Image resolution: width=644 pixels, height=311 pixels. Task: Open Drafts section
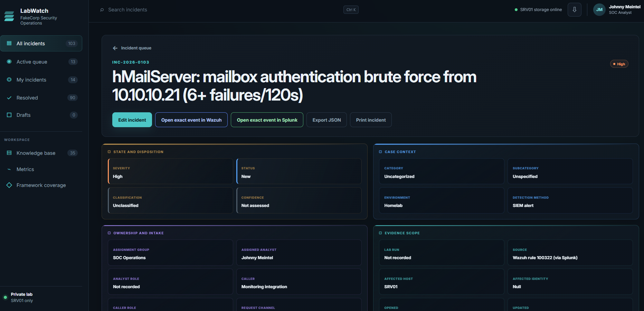pyautogui.click(x=41, y=115)
